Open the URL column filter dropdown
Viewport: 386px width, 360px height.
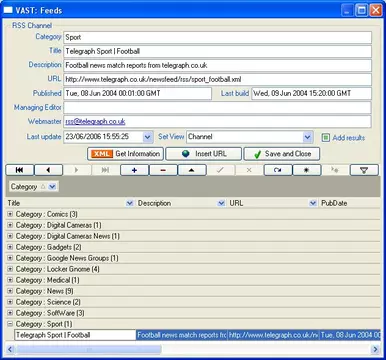click(x=313, y=203)
